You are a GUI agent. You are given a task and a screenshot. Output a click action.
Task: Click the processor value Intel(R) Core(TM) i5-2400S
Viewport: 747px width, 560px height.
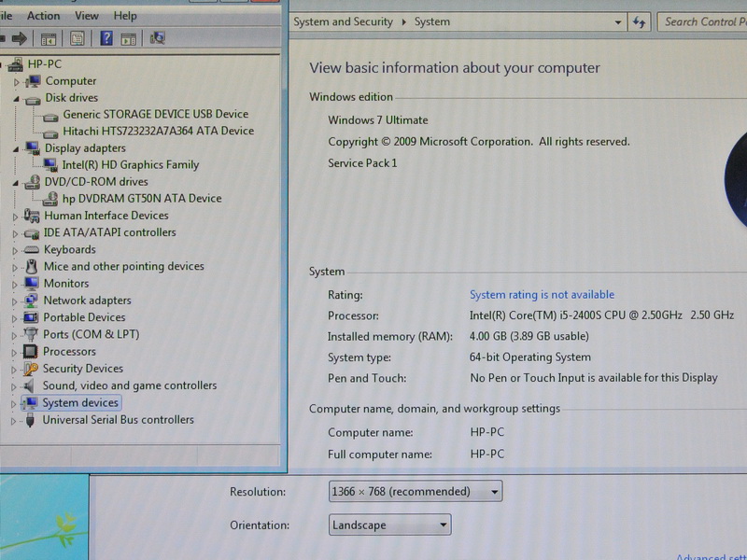pos(601,315)
